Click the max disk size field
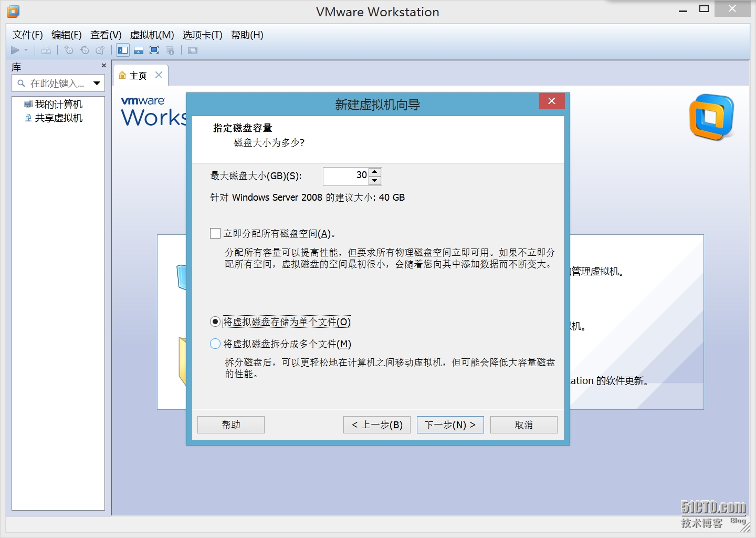Image resolution: width=756 pixels, height=538 pixels. pos(346,176)
